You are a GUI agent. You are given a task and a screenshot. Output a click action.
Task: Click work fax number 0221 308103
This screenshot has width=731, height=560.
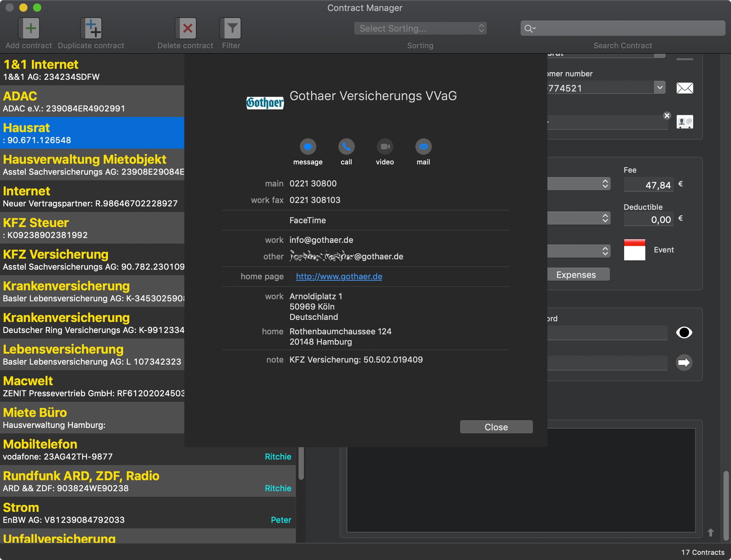point(315,200)
